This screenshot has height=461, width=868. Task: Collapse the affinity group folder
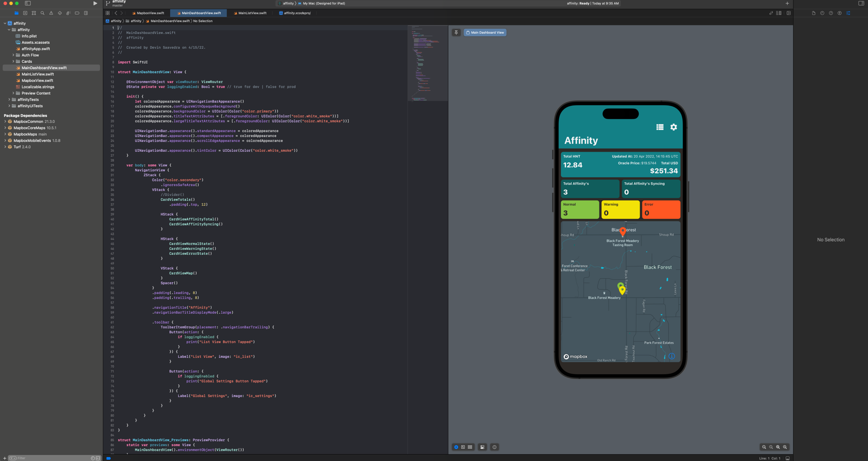pyautogui.click(x=9, y=30)
